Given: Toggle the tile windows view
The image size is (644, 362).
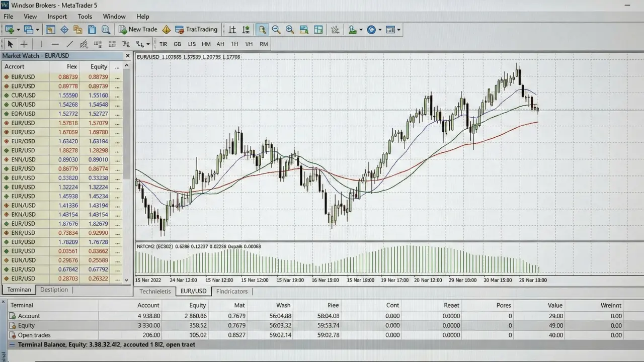Looking at the screenshot, I should point(318,29).
